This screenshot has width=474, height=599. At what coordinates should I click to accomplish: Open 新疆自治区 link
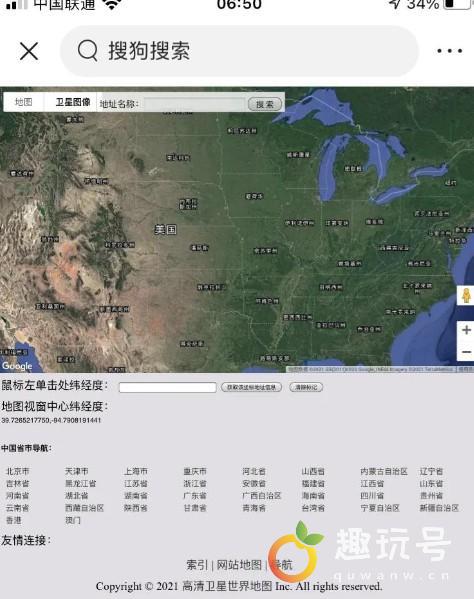439,508
